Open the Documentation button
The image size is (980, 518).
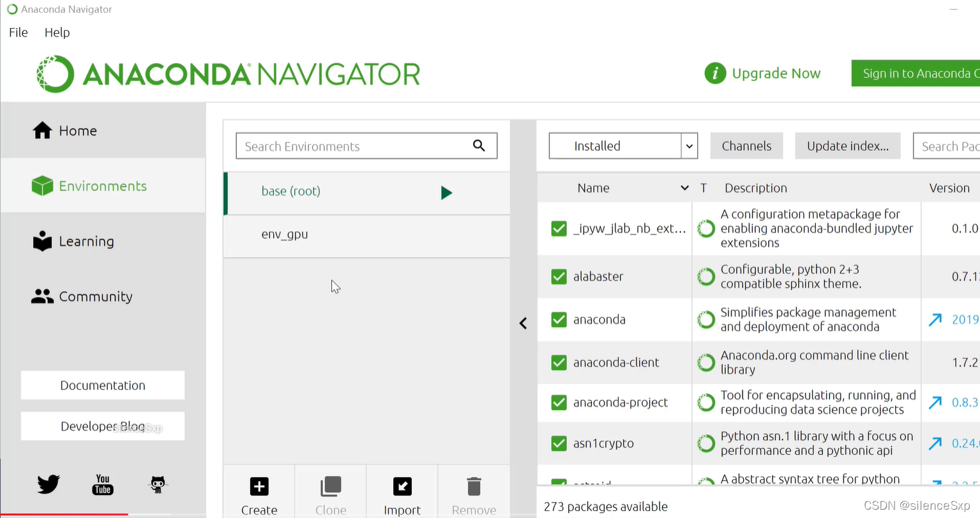[x=103, y=385]
